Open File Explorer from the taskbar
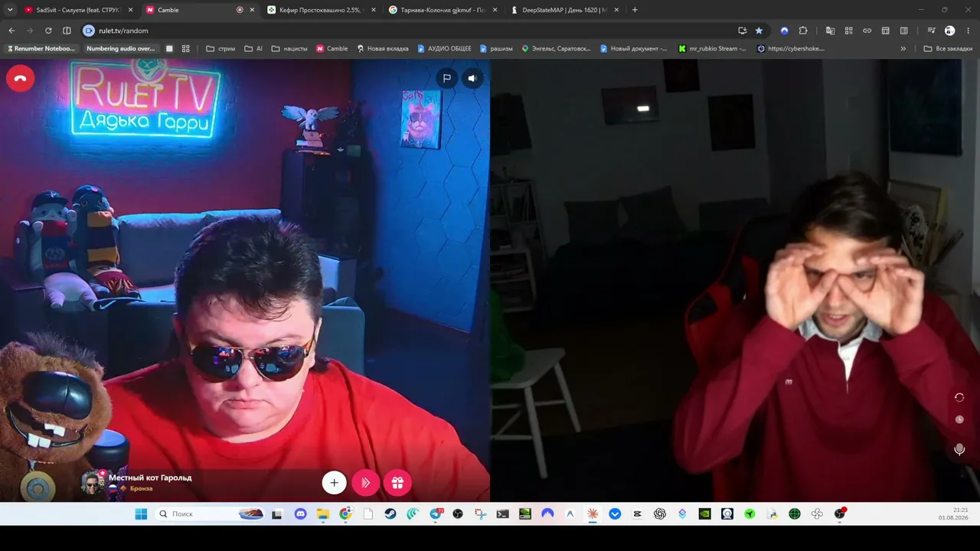The width and height of the screenshot is (980, 551). point(323,514)
